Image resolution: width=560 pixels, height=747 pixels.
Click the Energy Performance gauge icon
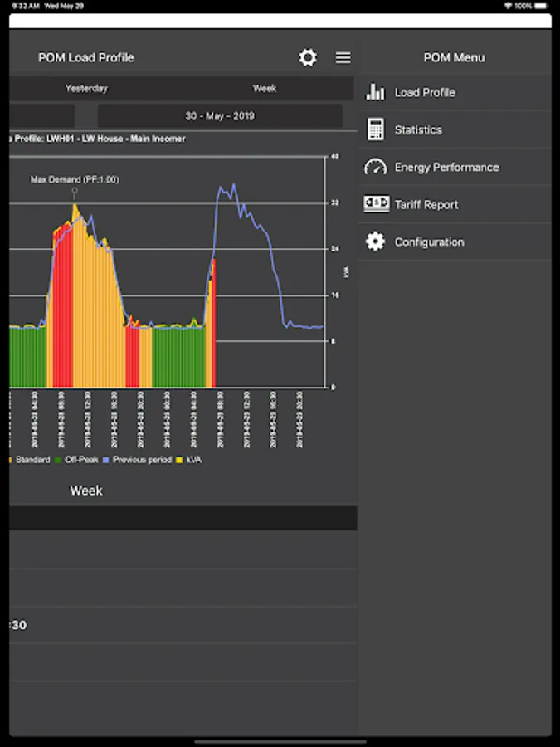pos(375,167)
